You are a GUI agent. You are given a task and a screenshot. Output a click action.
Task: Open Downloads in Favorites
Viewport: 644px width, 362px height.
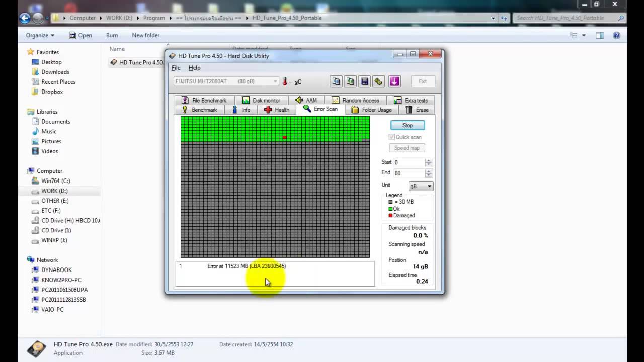[x=55, y=72]
